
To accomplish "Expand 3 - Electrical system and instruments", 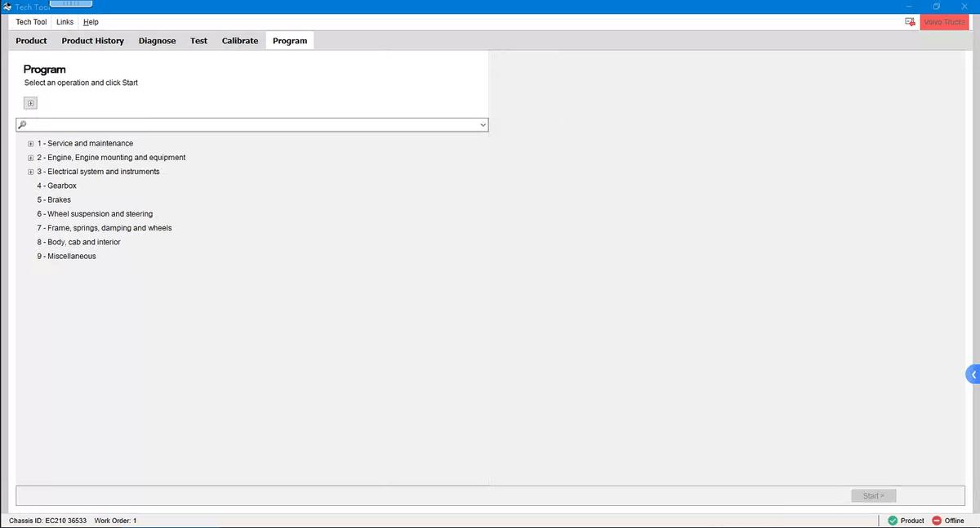I will coord(30,172).
